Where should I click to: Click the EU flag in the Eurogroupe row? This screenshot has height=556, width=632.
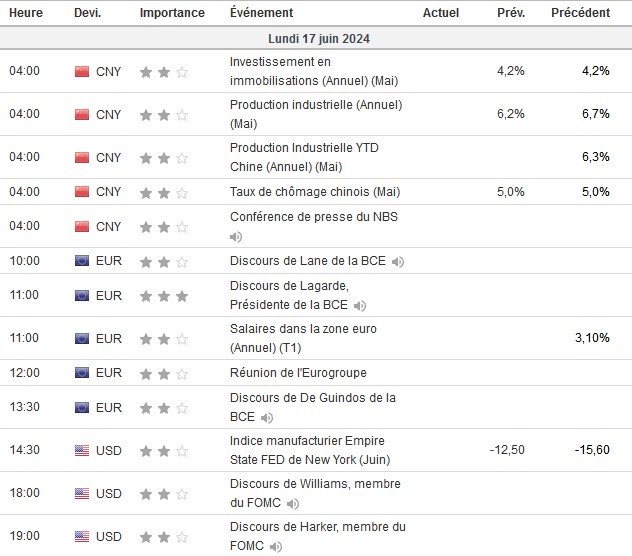pos(82,373)
